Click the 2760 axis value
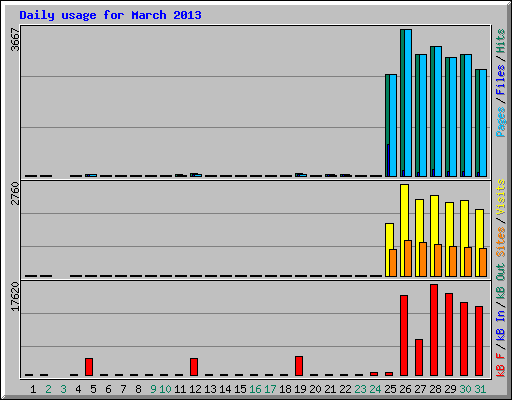 (x=15, y=193)
